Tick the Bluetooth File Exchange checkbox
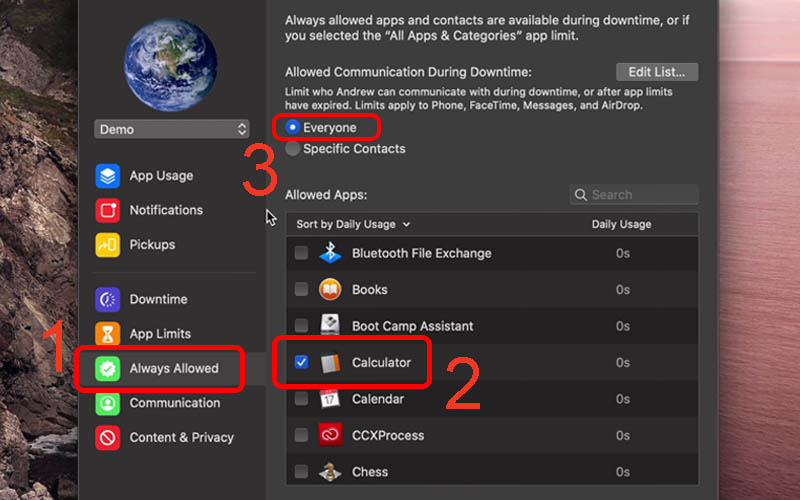 pos(301,254)
